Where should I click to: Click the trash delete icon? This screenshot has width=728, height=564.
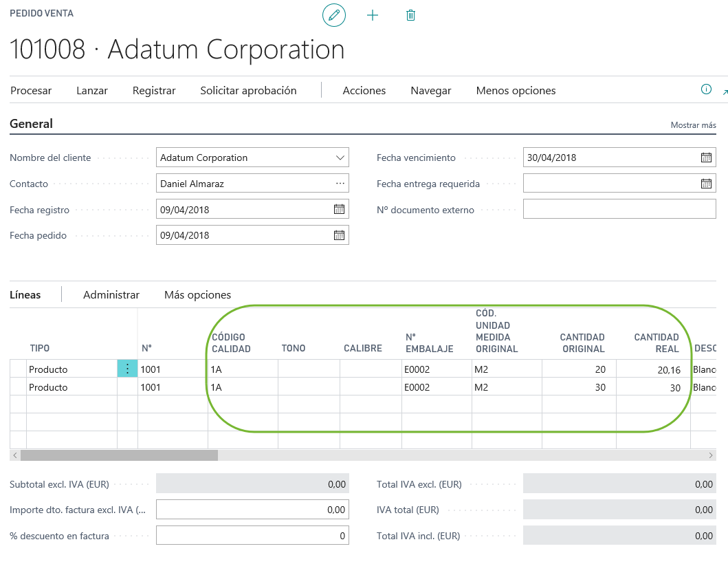pos(410,15)
